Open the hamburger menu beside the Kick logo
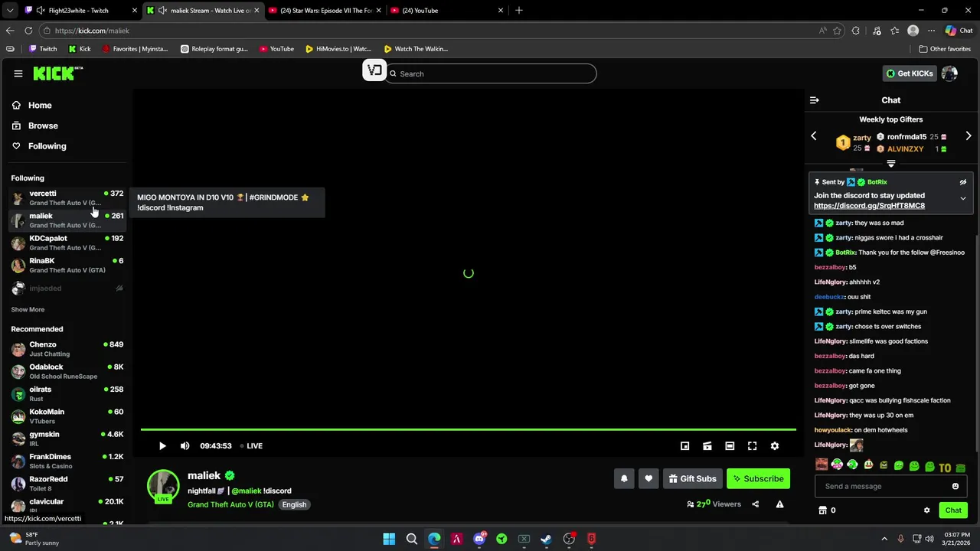980x551 pixels. pos(18,73)
